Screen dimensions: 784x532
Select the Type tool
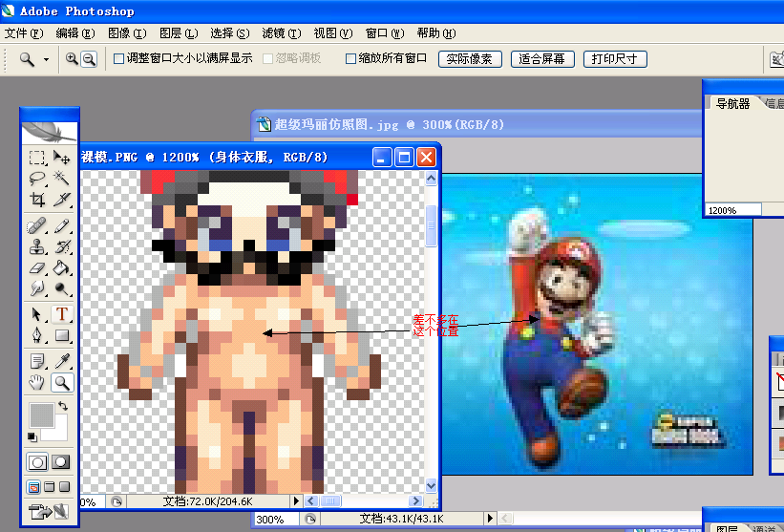(62, 314)
